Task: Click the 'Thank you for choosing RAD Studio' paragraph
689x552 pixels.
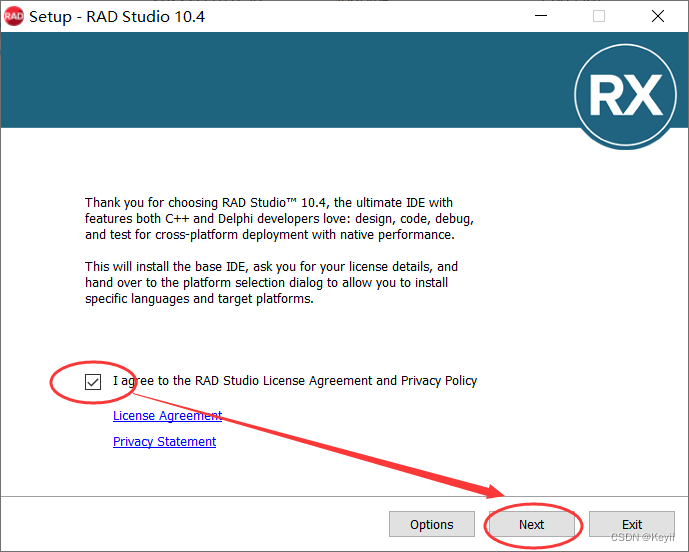Action: (279, 218)
